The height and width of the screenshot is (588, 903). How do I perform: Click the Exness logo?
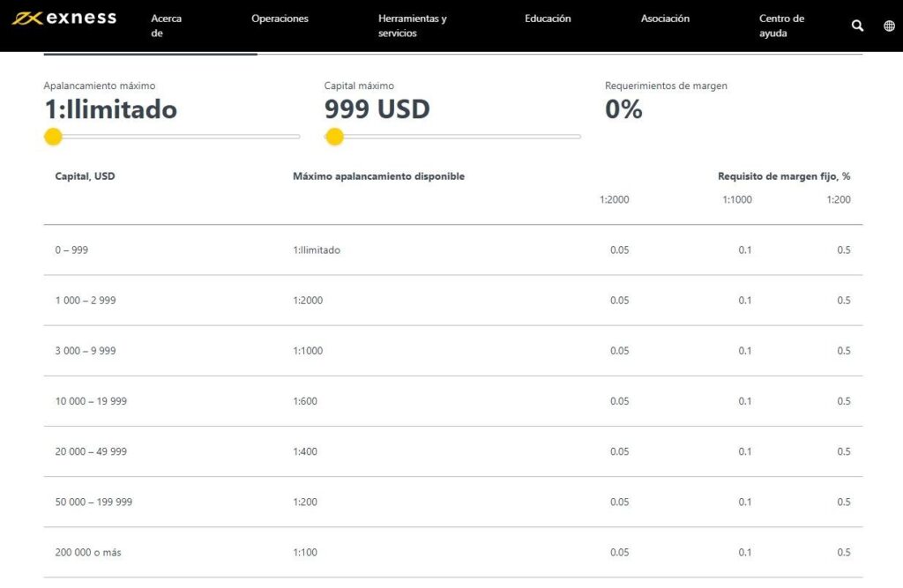tap(63, 19)
